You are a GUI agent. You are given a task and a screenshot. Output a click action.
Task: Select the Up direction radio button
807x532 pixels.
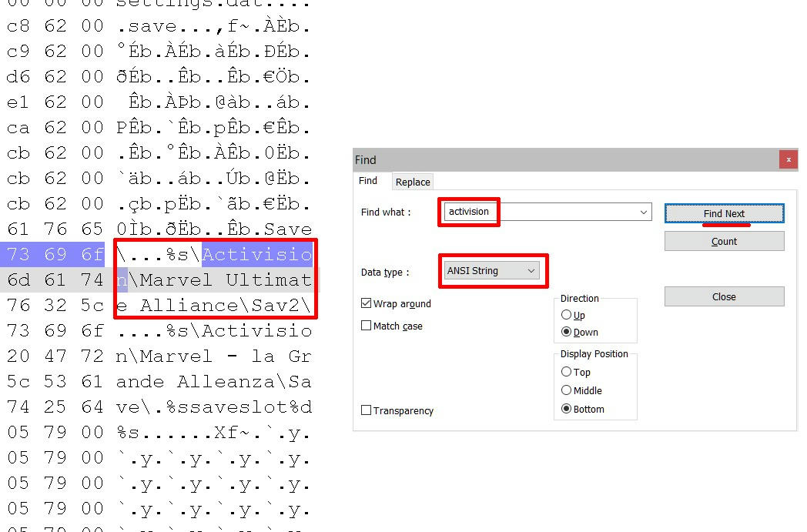click(566, 314)
